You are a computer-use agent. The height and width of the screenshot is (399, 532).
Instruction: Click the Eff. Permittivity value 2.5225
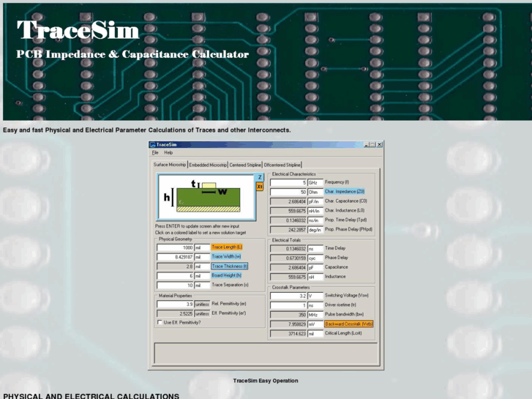pos(175,313)
